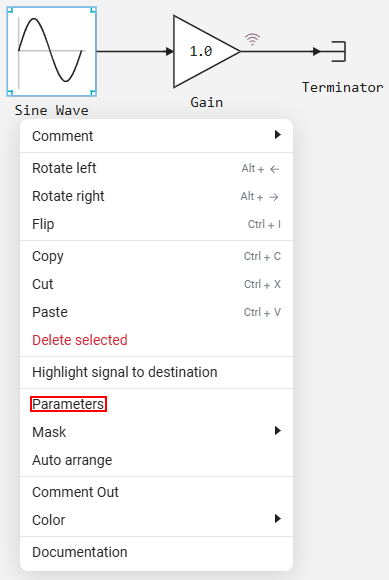The width and height of the screenshot is (389, 580).
Task: Select Flip in the context menu
Action: click(x=156, y=224)
